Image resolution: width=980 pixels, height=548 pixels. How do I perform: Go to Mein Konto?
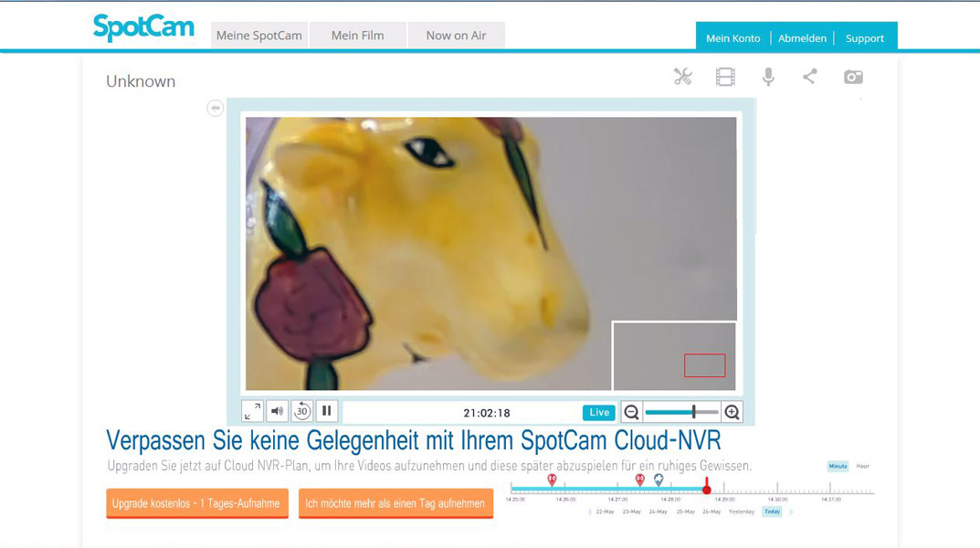733,38
